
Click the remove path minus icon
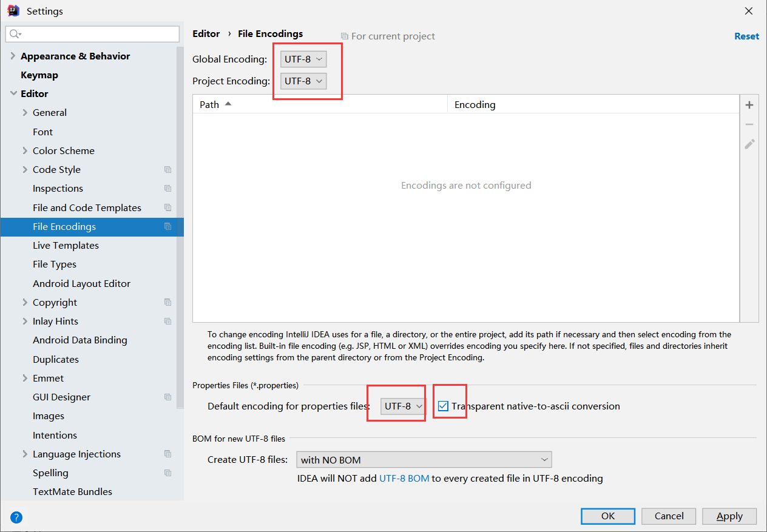(749, 124)
